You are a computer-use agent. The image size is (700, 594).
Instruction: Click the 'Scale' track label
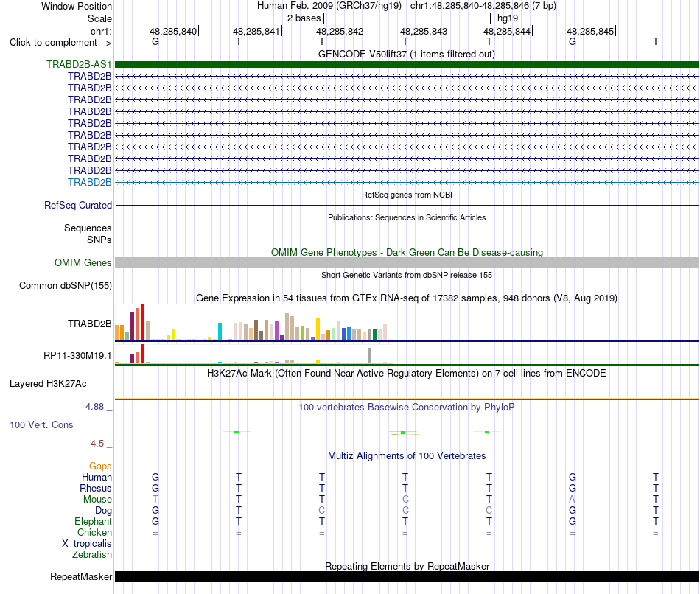[99, 18]
